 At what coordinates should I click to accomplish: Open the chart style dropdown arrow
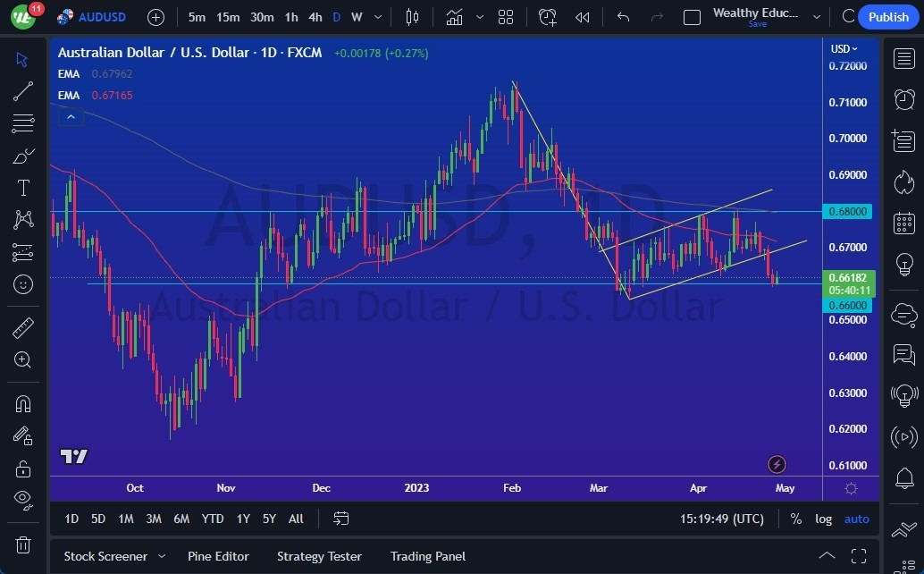pos(480,17)
